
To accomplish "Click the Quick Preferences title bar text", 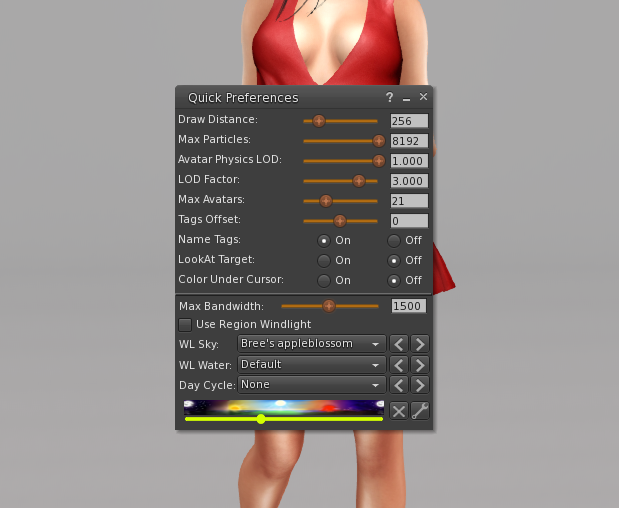I will pyautogui.click(x=243, y=97).
